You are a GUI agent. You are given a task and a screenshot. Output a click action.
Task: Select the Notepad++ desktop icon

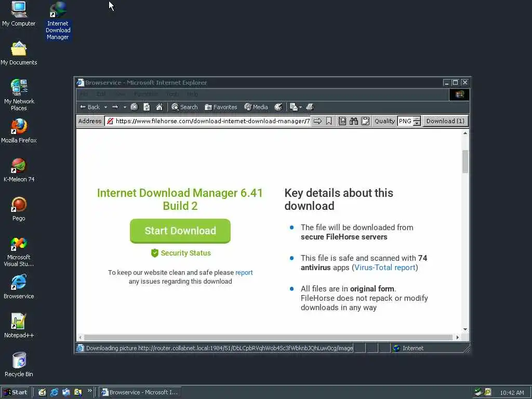pos(19,326)
